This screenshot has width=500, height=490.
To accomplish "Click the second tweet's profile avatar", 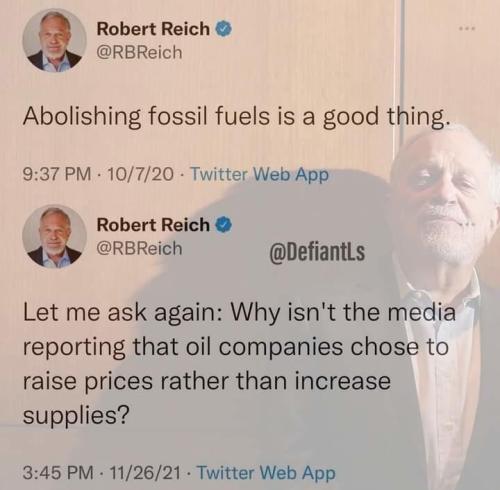I will (x=54, y=236).
